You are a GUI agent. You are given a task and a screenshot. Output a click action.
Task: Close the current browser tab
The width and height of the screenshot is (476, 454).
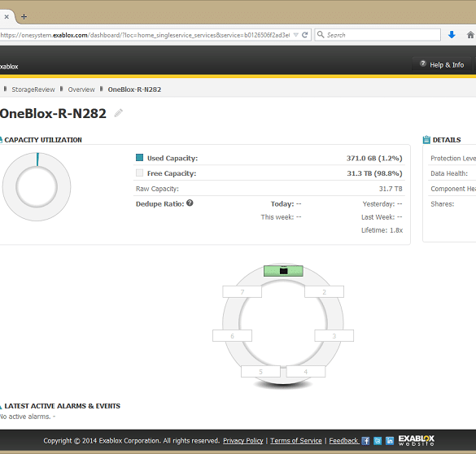click(x=7, y=17)
